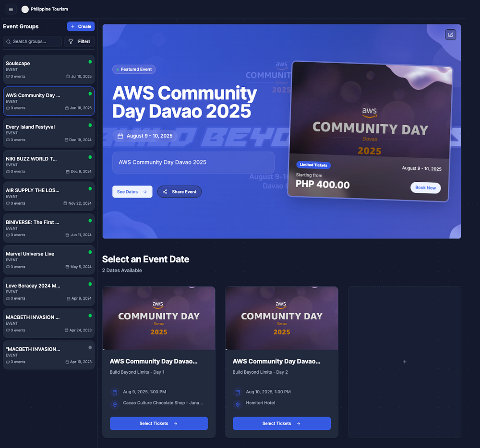The width and height of the screenshot is (480, 448).
Task: Click the Create button
Action: (x=81, y=26)
